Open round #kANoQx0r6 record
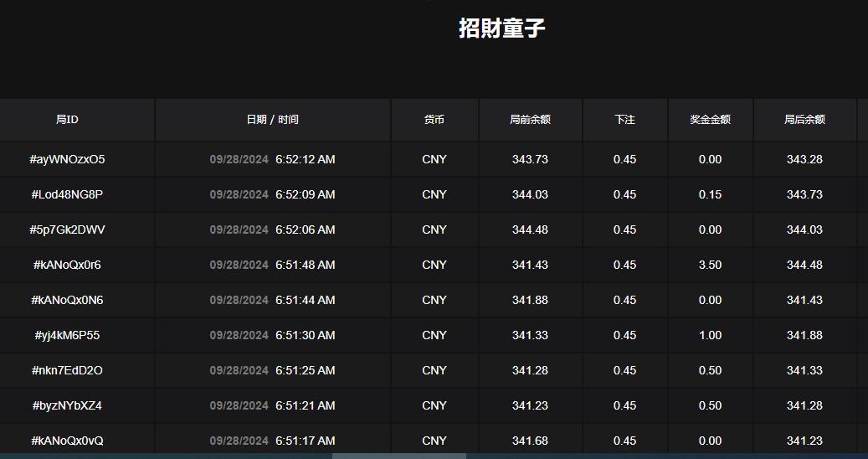This screenshot has height=459, width=868. pos(67,265)
